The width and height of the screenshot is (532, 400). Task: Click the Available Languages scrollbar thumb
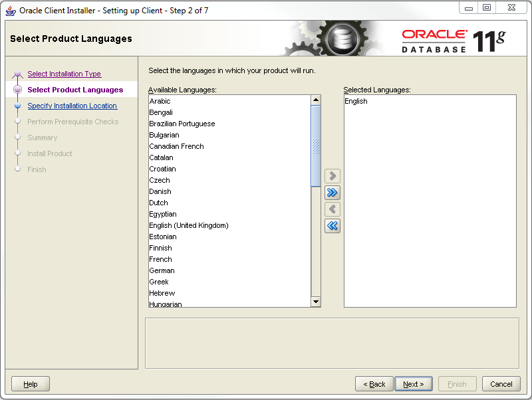[x=316, y=146]
